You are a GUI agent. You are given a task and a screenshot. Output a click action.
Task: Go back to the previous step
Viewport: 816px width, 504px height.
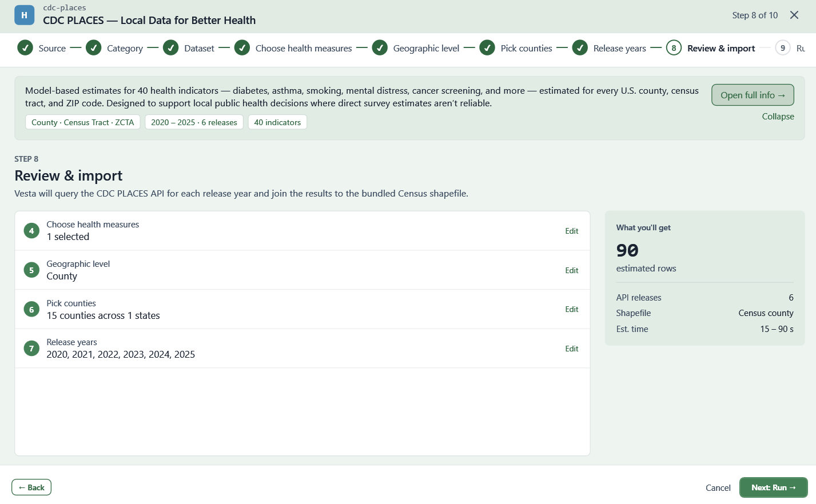[31, 487]
